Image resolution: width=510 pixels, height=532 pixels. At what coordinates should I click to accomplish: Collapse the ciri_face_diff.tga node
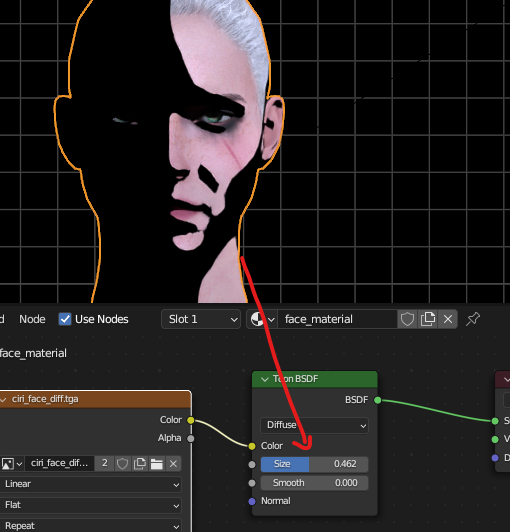pos(3,400)
